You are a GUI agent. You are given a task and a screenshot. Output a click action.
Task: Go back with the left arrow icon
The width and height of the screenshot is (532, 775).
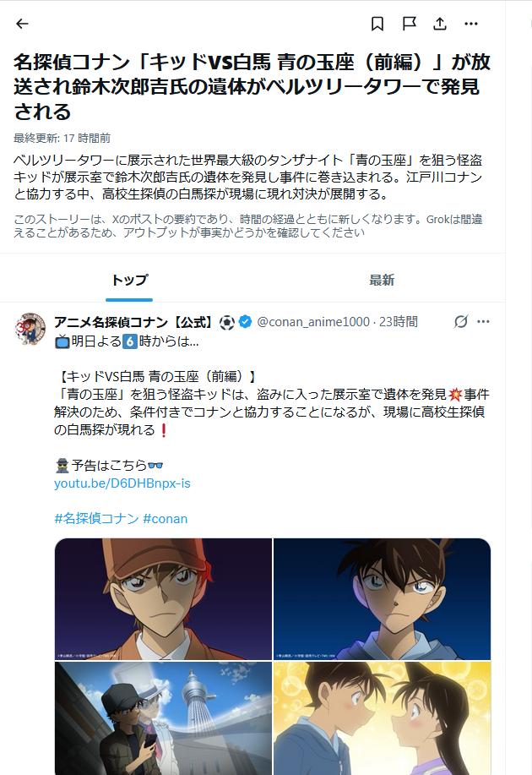pos(22,24)
